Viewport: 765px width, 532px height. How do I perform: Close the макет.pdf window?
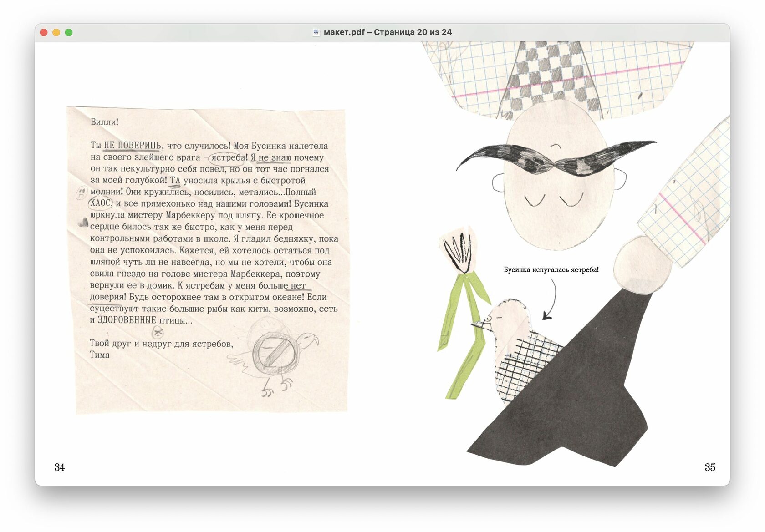tap(44, 32)
